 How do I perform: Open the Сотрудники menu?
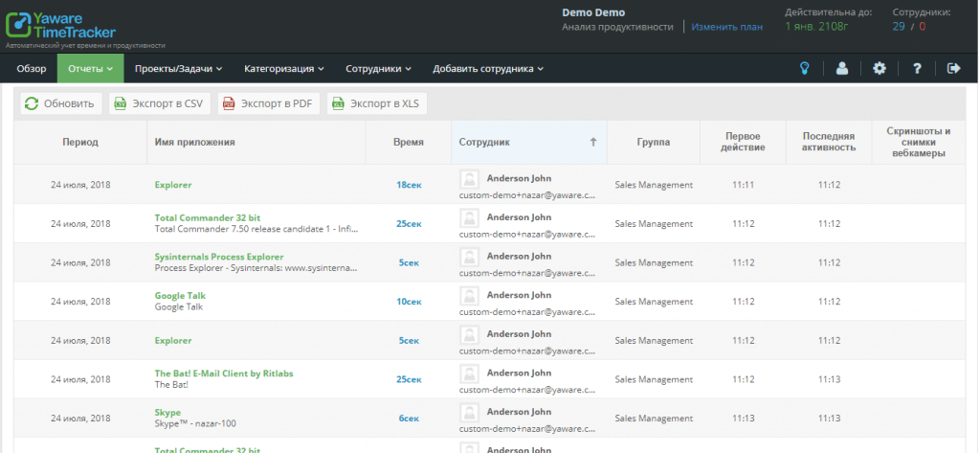[x=379, y=68]
